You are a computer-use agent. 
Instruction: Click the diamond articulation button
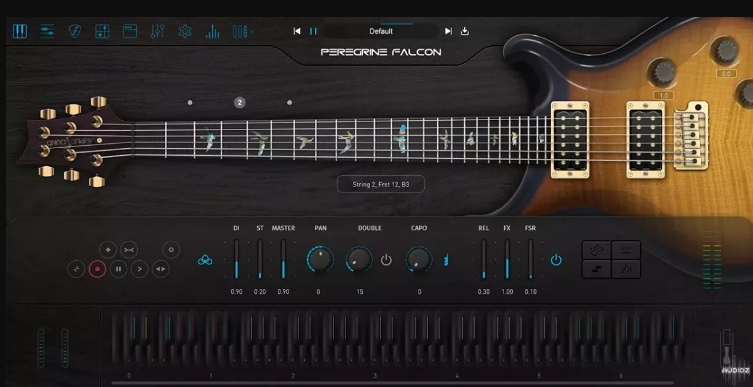click(x=108, y=250)
